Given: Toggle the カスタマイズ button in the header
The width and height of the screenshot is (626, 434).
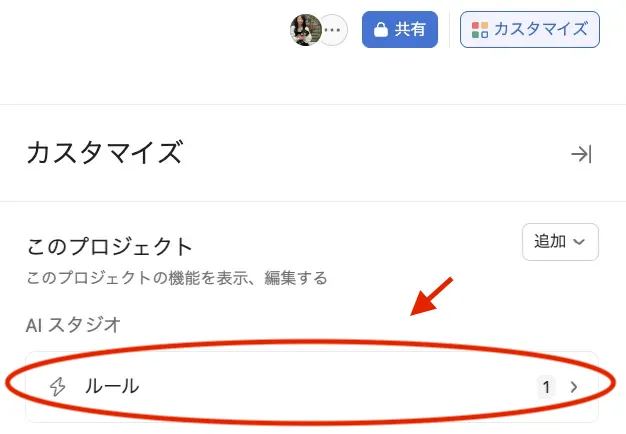Looking at the screenshot, I should [529, 30].
